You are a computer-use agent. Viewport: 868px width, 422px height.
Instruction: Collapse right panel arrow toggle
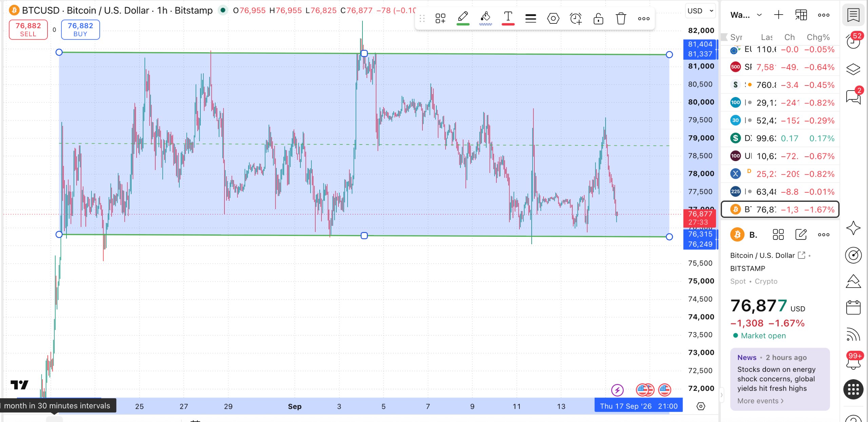pos(722,395)
